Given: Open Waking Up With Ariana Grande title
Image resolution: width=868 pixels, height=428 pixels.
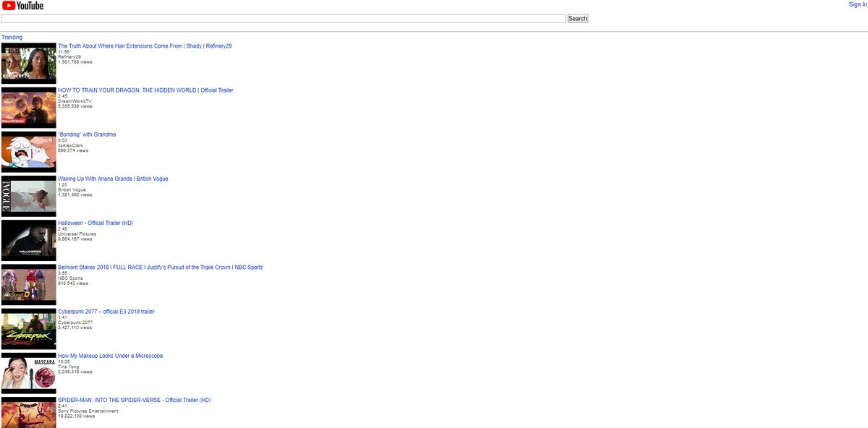Looking at the screenshot, I should pos(113,179).
